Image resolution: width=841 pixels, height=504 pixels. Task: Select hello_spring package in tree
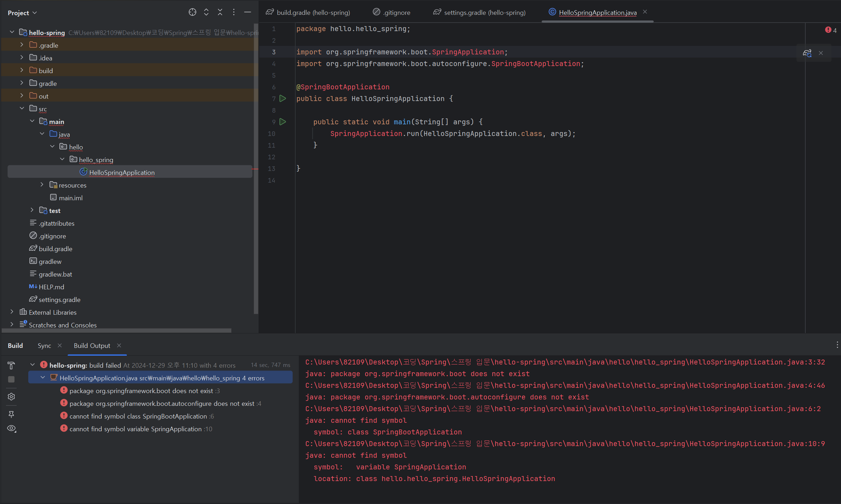point(96,160)
